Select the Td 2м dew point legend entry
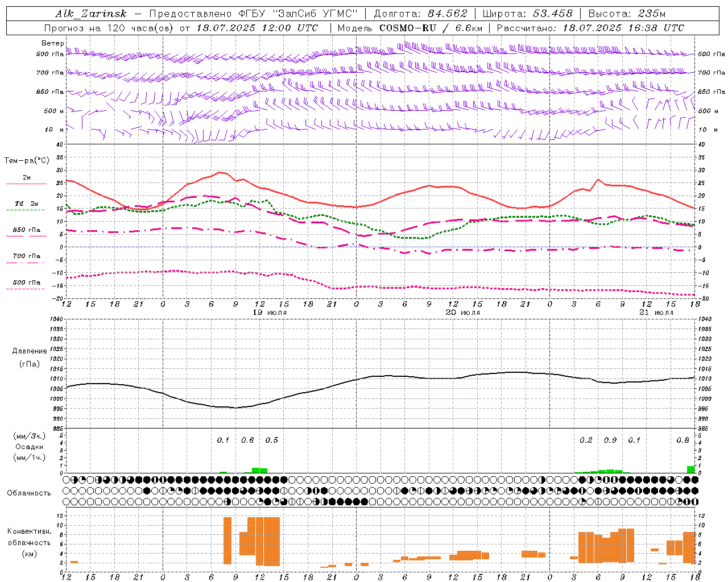The width and height of the screenshot is (728, 582). (27, 203)
